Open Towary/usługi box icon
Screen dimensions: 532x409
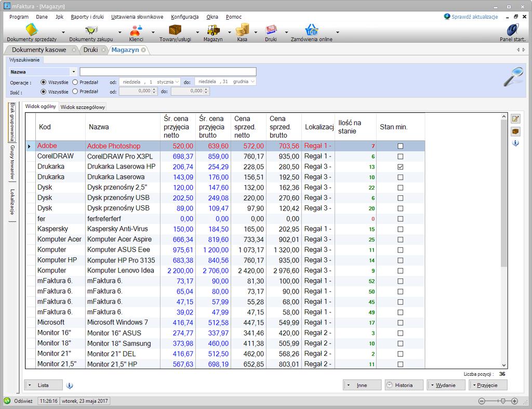coord(175,30)
